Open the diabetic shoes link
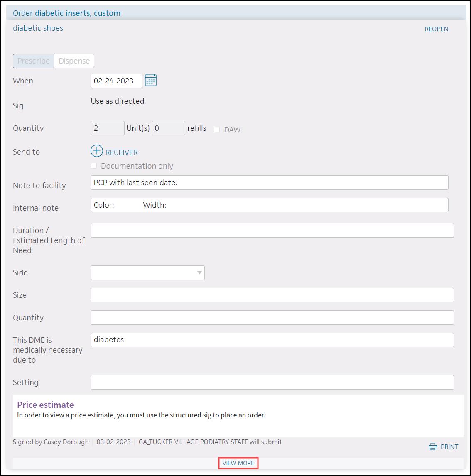471x476 pixels. 38,28
